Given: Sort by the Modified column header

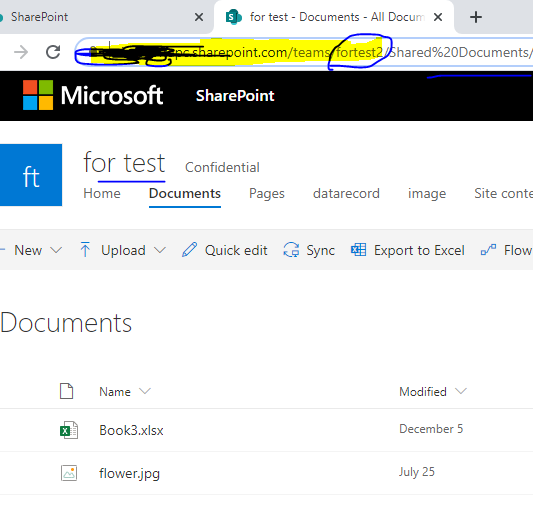Looking at the screenshot, I should click(x=423, y=392).
